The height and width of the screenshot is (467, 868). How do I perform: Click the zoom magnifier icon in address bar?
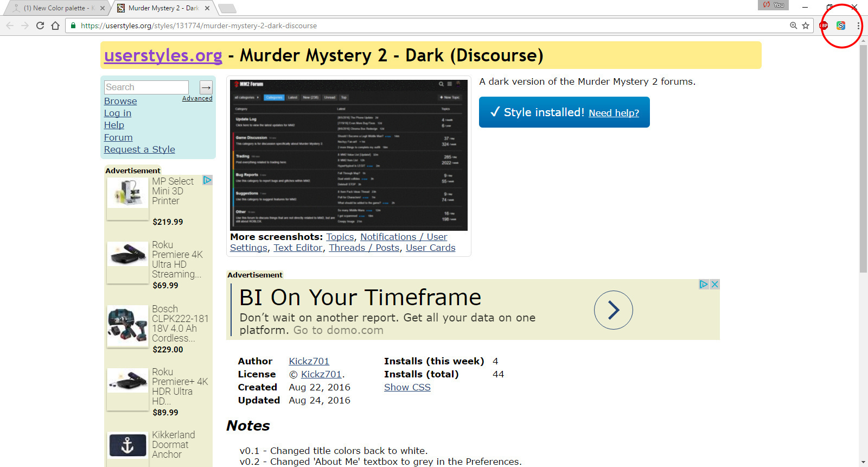point(794,26)
